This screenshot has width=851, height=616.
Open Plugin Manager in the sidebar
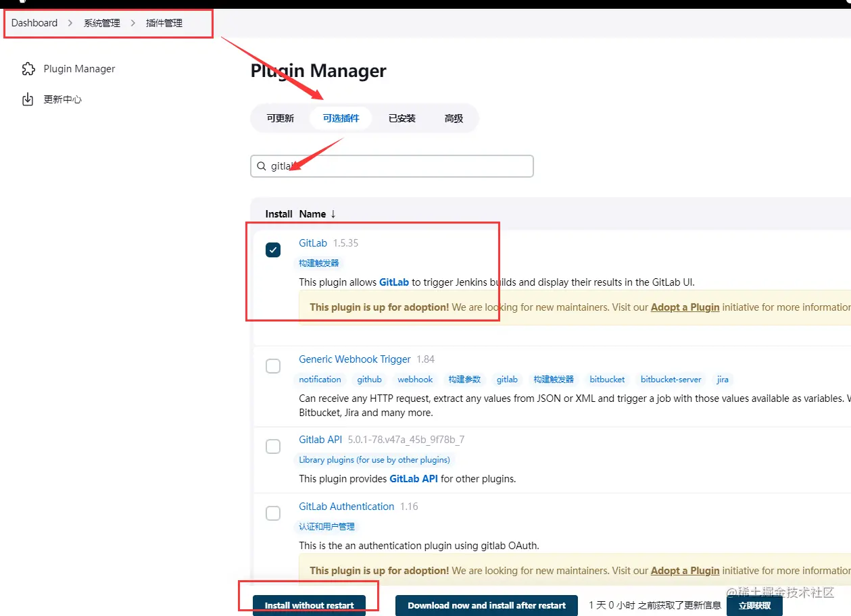[x=79, y=69]
